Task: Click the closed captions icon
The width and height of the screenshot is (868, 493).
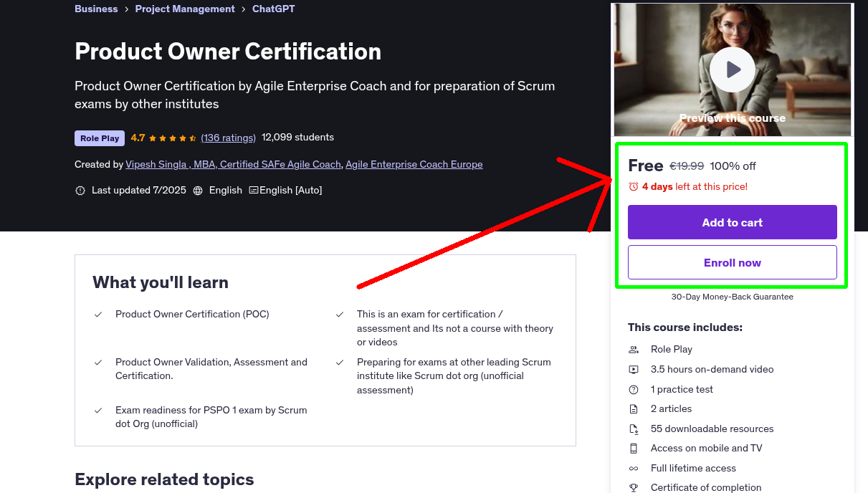Action: click(254, 191)
